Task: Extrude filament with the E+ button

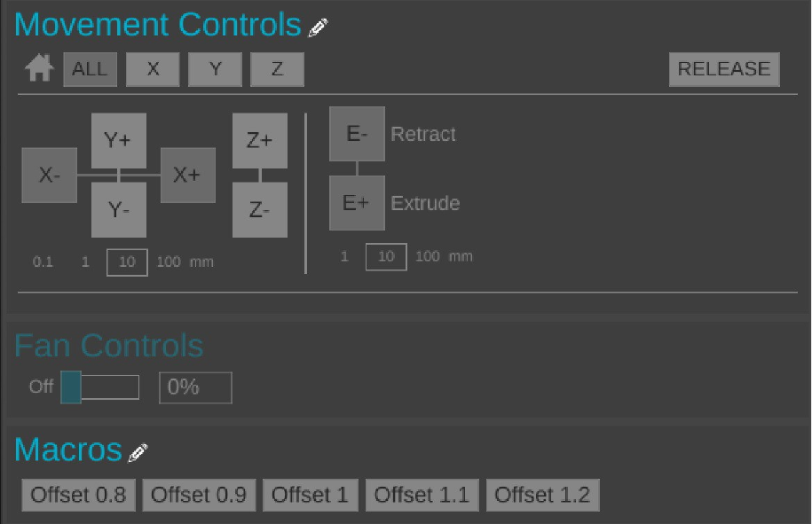Action: 357,203
